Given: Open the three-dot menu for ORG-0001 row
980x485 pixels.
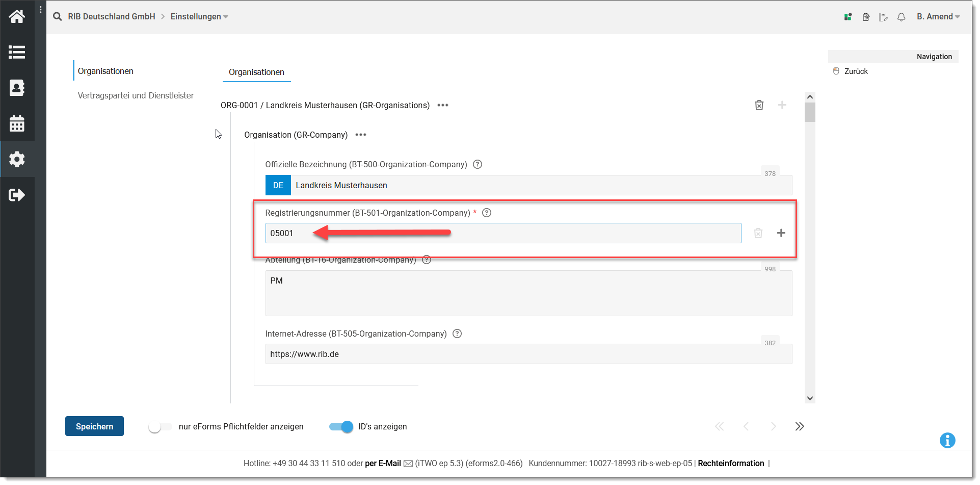Looking at the screenshot, I should point(443,105).
